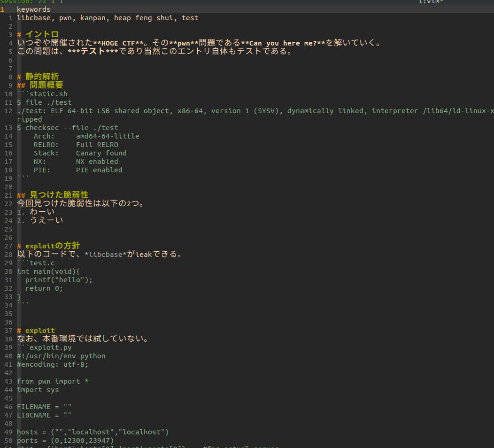Click the '# exploit' heading on line 37
The width and height of the screenshot is (494, 448).
click(x=36, y=331)
